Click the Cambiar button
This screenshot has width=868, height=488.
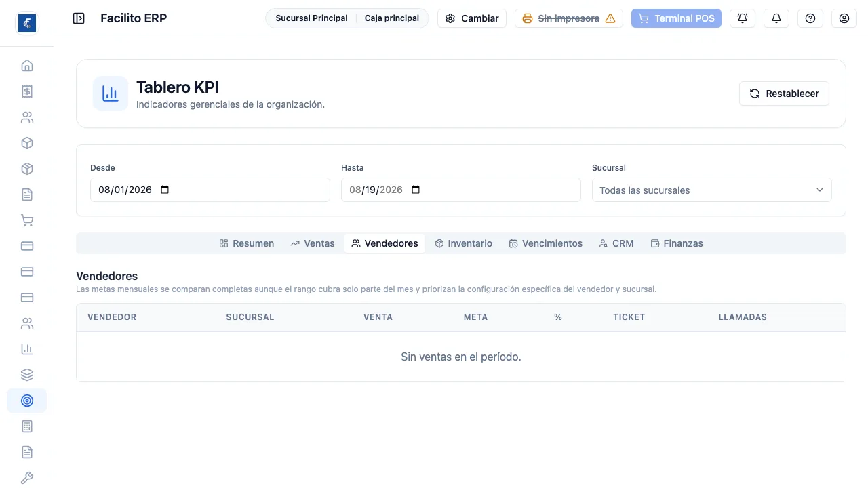tap(472, 18)
